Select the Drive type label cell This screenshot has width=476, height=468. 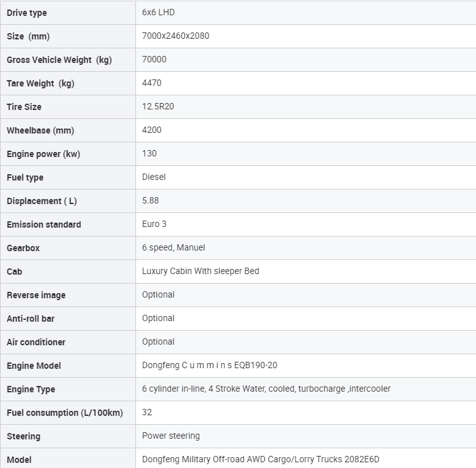68,13
